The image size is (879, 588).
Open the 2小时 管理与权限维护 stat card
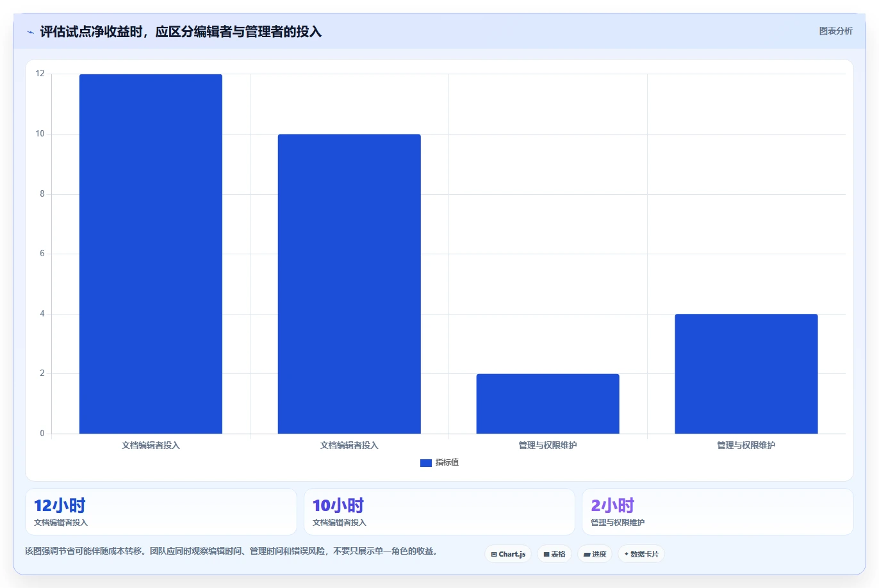718,512
